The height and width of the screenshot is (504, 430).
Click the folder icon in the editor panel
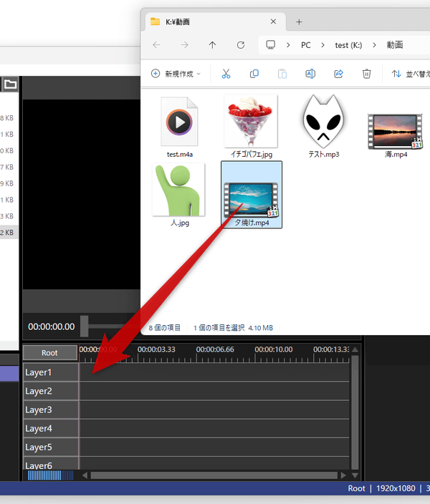(10, 84)
